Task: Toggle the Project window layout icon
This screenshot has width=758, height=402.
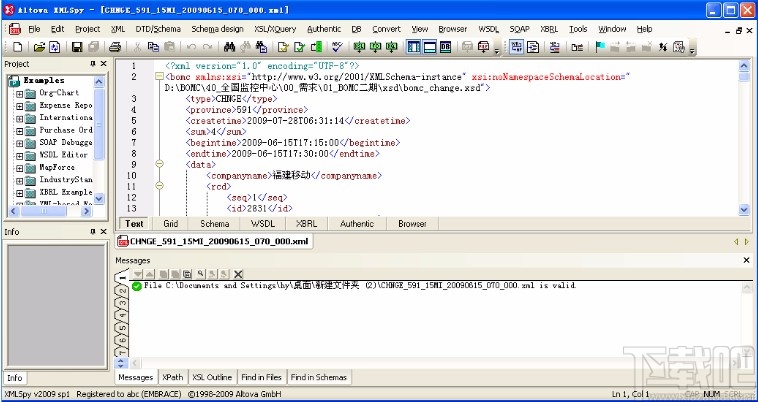Action: pos(413,47)
